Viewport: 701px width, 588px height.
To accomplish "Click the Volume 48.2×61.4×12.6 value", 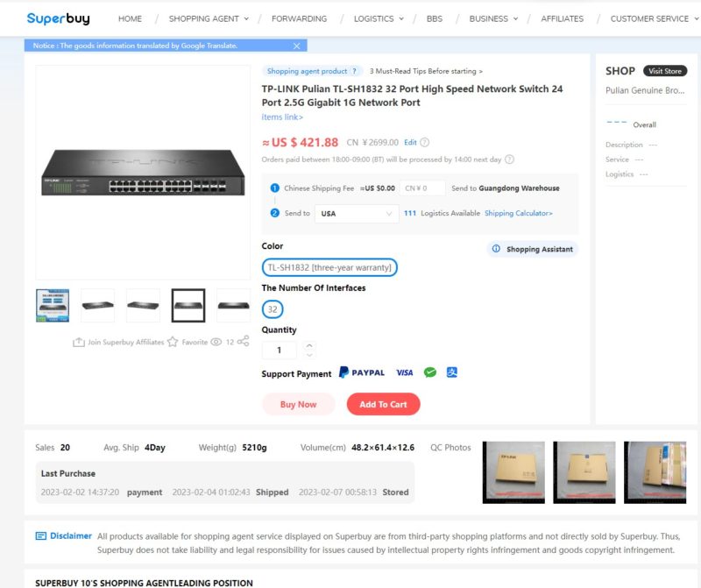I will [x=383, y=447].
